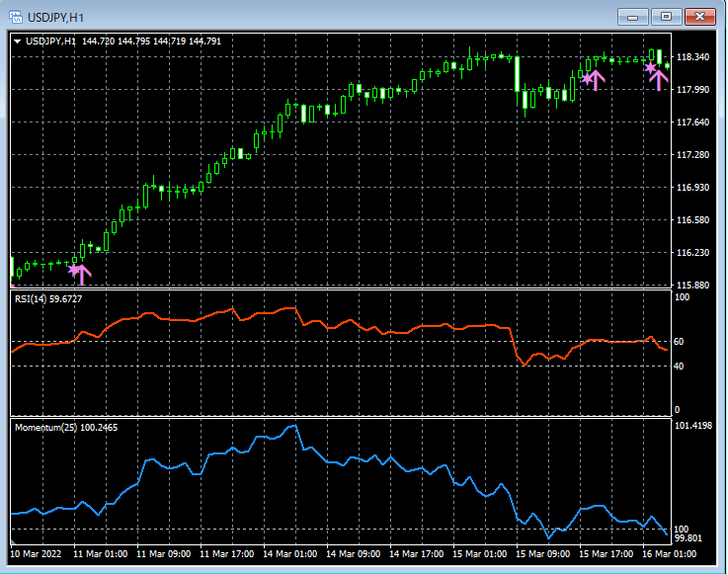The height and width of the screenshot is (574, 728).
Task: Click the 10 Mar 2022 date label
Action: (38, 554)
